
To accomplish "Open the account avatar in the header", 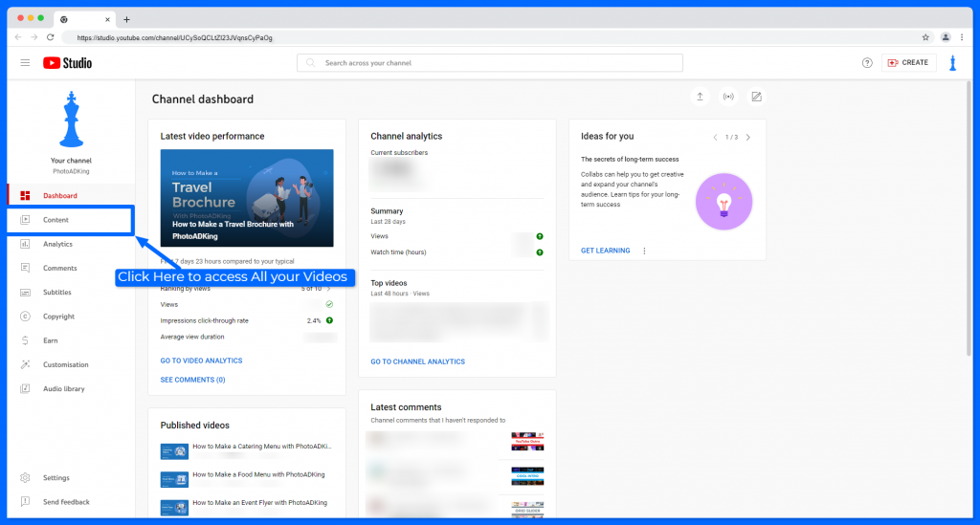I will tap(953, 63).
